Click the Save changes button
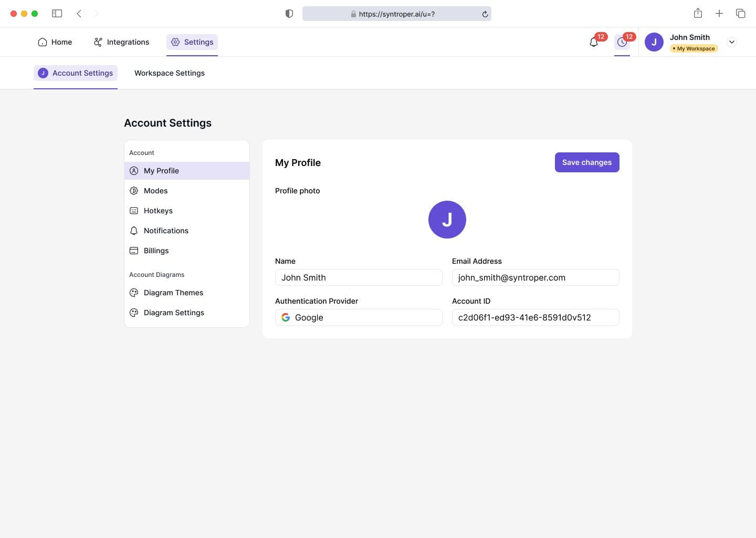The width and height of the screenshot is (756, 538). point(586,162)
